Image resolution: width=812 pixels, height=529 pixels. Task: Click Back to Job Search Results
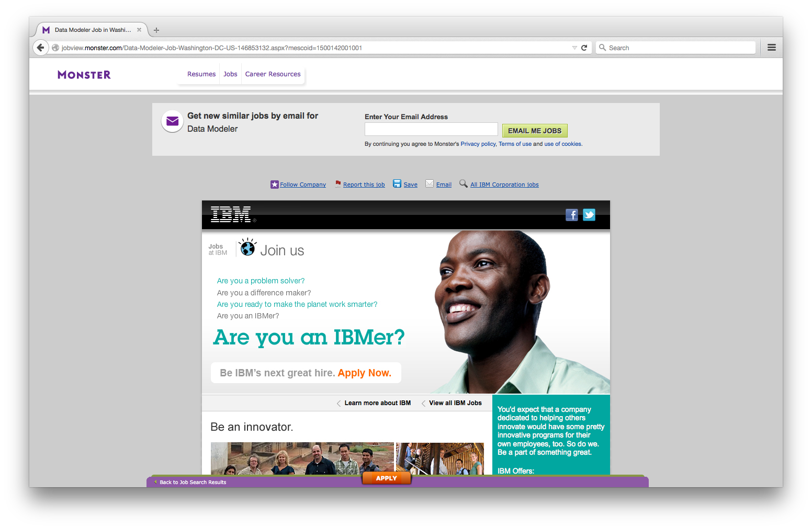tap(193, 482)
